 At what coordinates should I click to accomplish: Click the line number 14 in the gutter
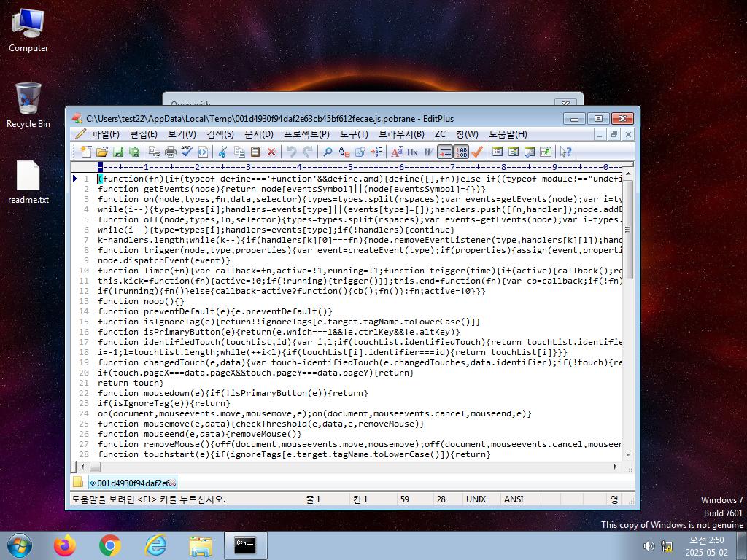84,311
